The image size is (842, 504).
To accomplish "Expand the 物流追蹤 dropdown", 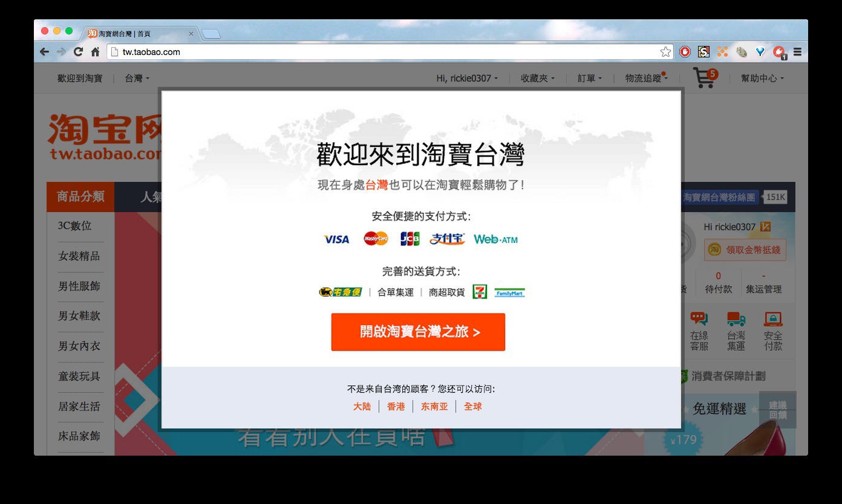I will (x=646, y=79).
